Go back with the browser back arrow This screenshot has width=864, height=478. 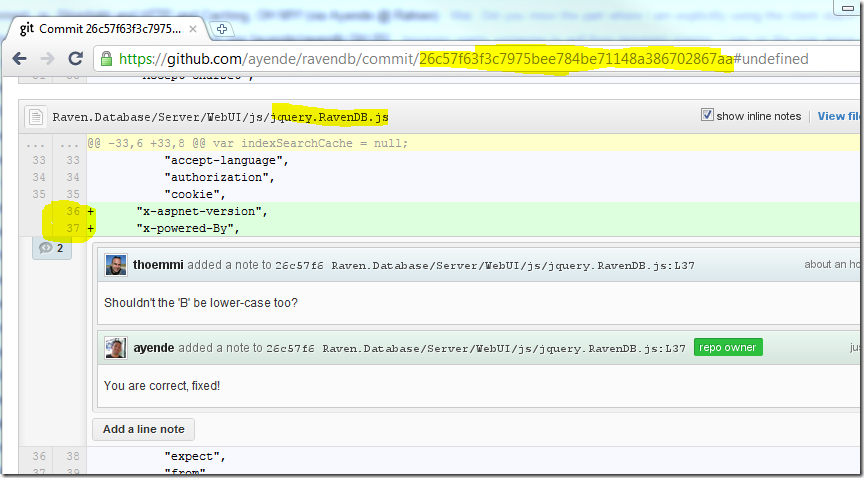[19, 58]
